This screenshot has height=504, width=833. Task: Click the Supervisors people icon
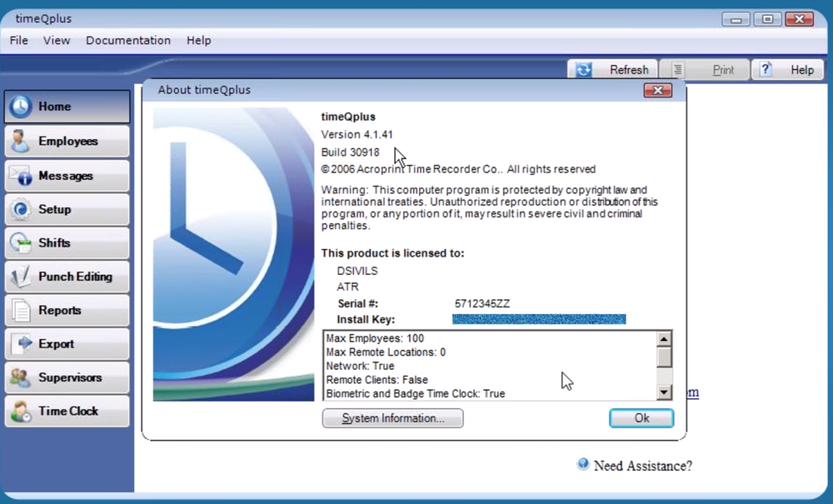[20, 377]
